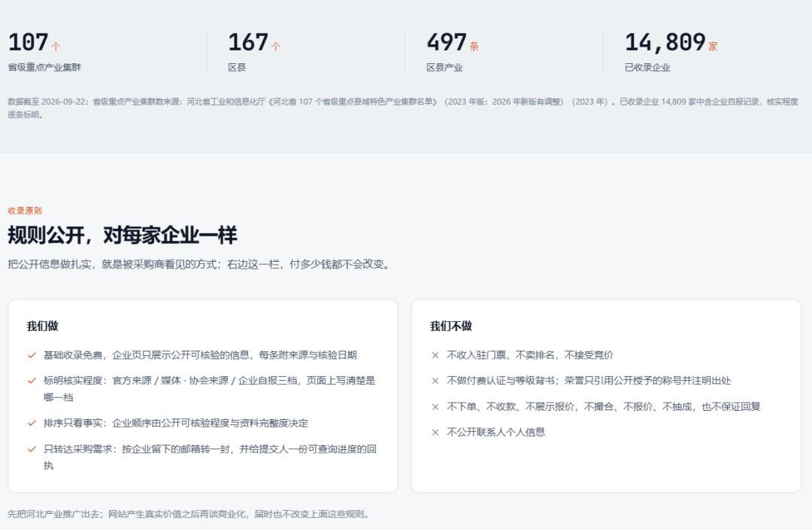Click the X icon beside 不公开联系人个人信息

[x=435, y=432]
